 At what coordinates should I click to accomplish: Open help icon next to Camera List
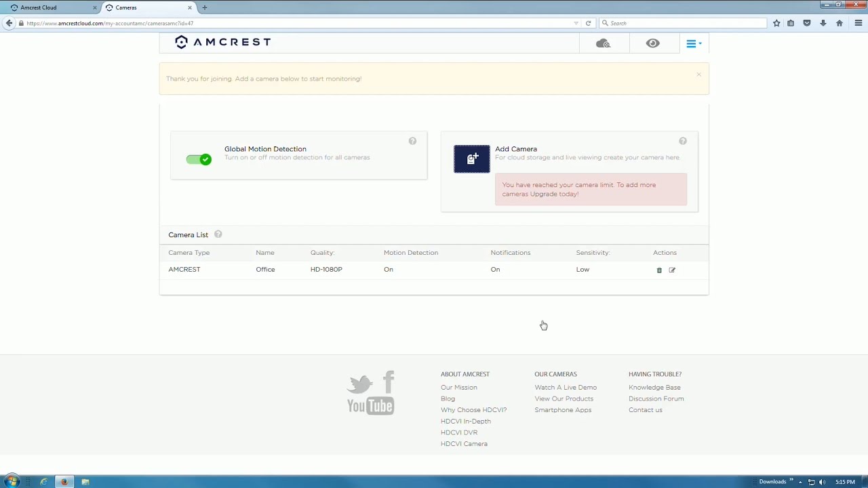pyautogui.click(x=218, y=235)
